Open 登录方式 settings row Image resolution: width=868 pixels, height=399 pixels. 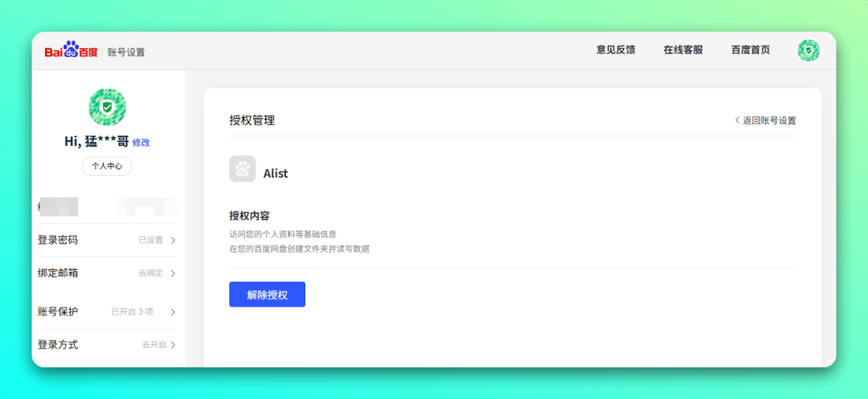[x=108, y=345]
